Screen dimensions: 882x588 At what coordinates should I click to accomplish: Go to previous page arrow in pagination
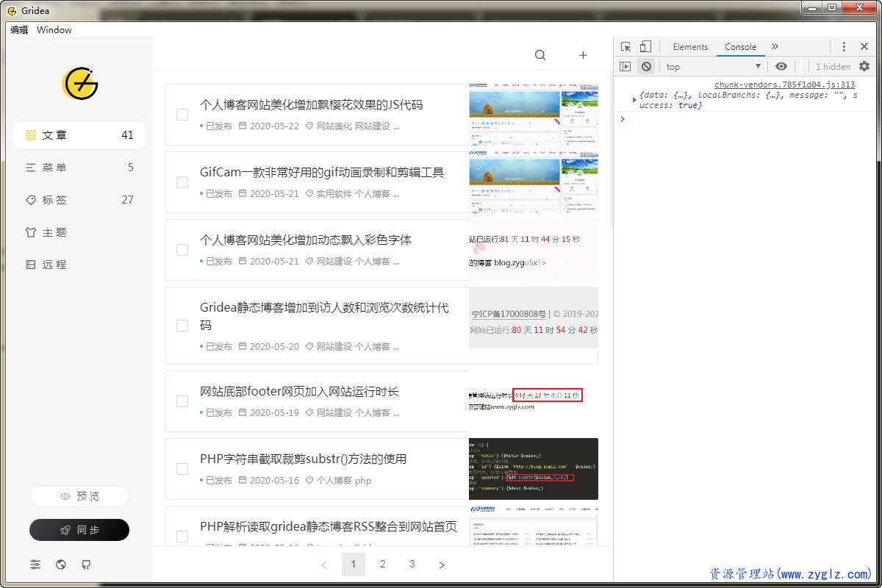(x=324, y=564)
